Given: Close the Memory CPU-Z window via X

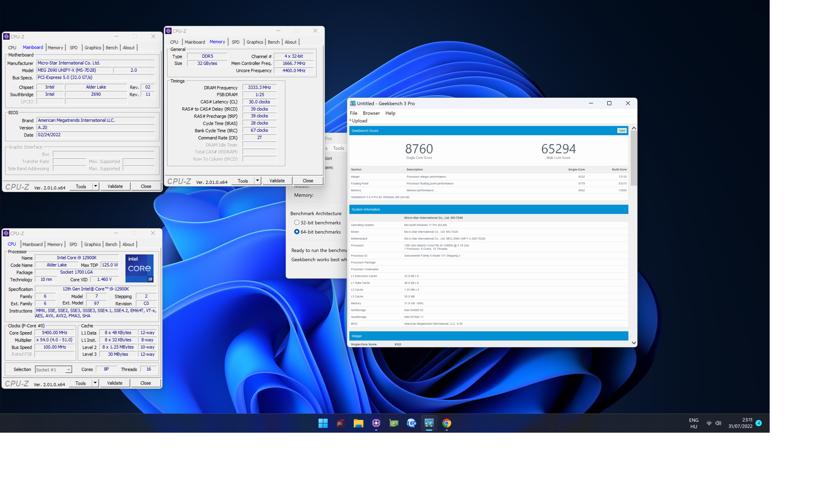Looking at the screenshot, I should (315, 31).
